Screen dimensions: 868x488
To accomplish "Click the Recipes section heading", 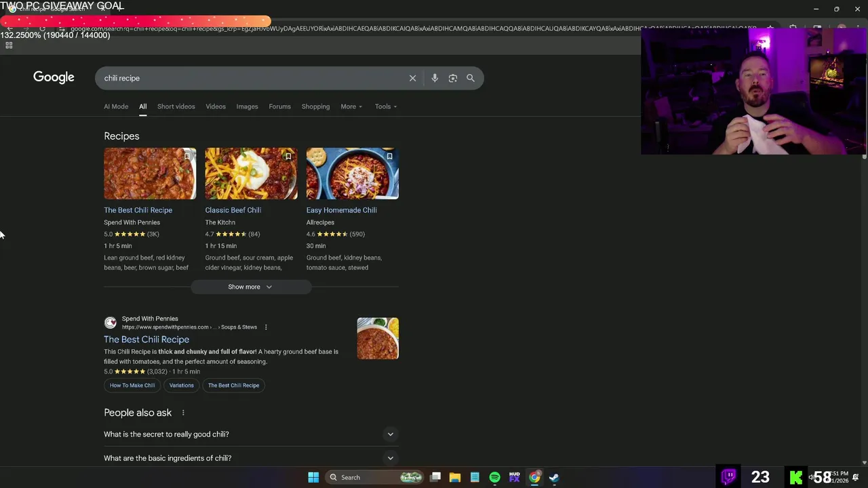I will 121,136.
